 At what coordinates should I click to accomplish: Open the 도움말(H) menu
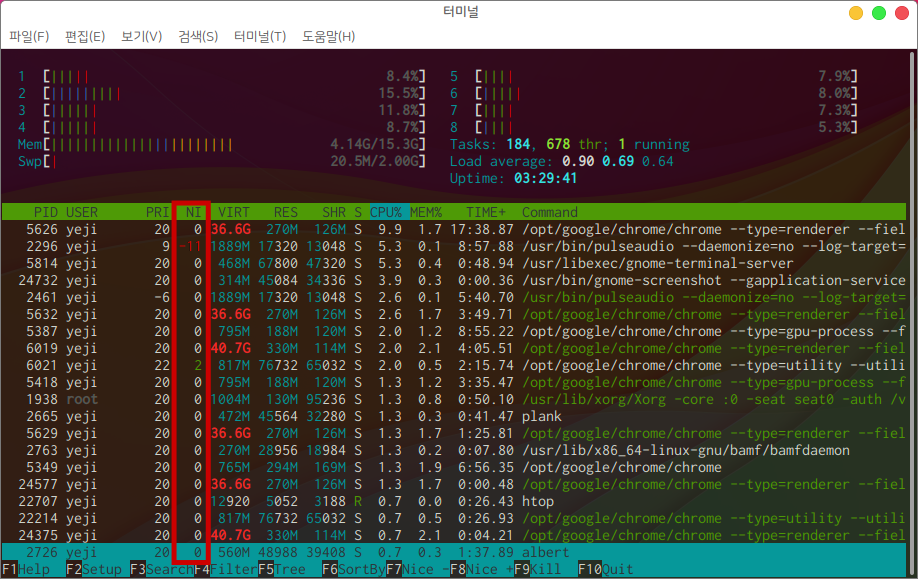tap(328, 37)
